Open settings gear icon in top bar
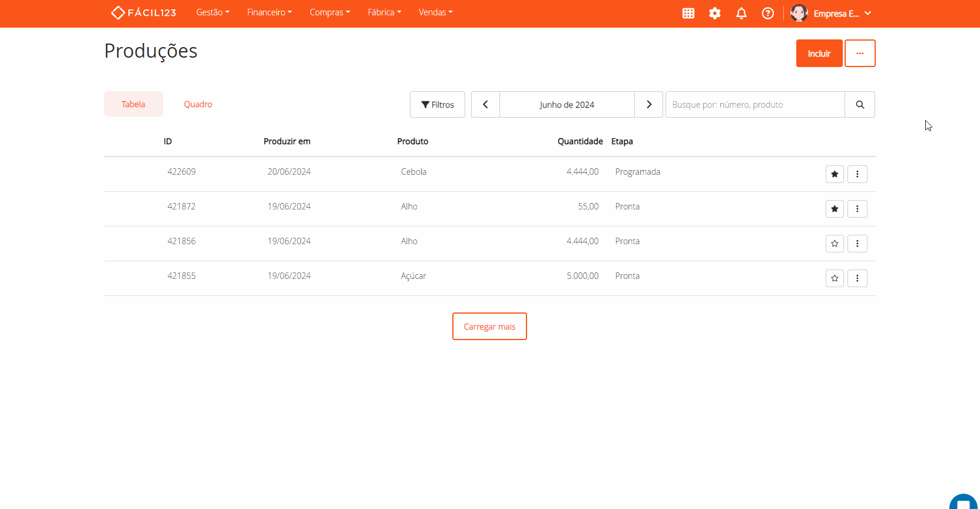Viewport: 980px width, 509px height. point(714,14)
